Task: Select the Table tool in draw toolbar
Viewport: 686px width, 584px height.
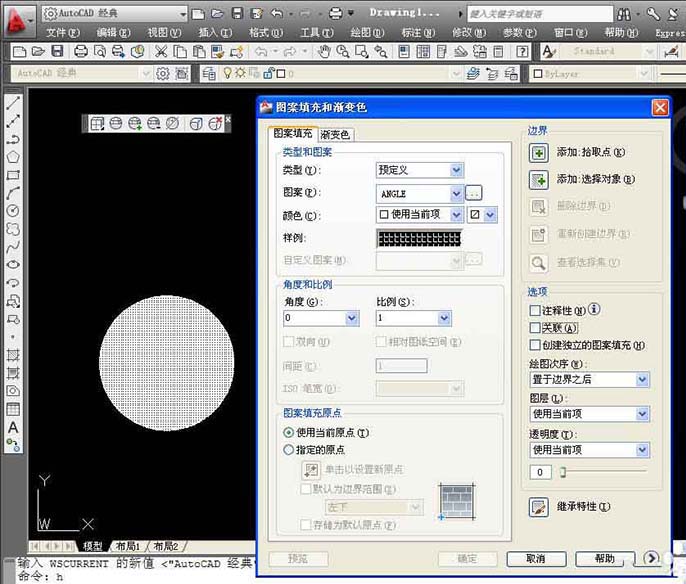Action: (x=13, y=409)
